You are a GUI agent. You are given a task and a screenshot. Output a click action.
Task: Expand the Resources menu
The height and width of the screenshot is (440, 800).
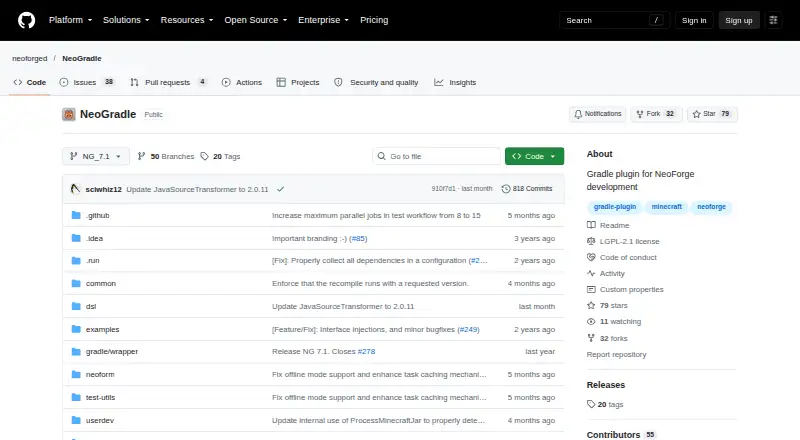(187, 20)
